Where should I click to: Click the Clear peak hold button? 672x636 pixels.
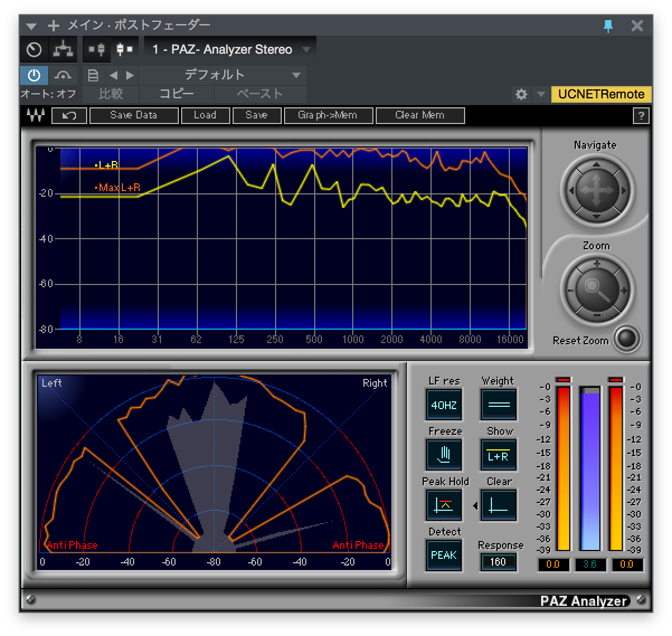point(498,505)
